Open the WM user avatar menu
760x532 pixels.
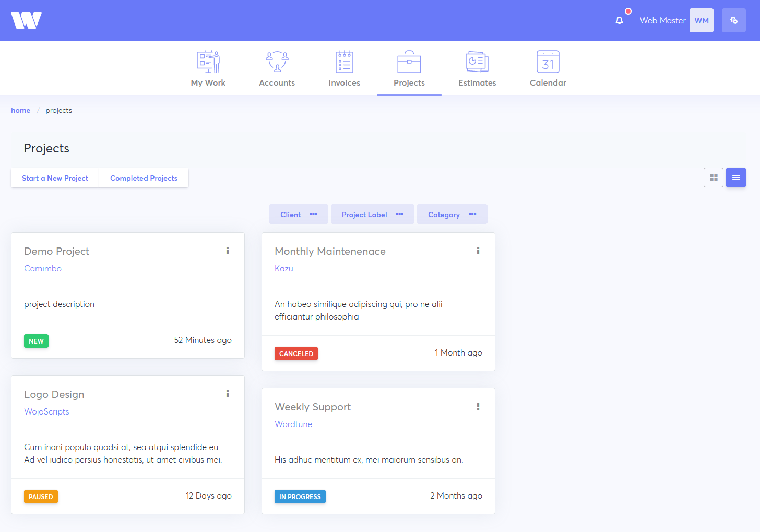pyautogui.click(x=701, y=20)
